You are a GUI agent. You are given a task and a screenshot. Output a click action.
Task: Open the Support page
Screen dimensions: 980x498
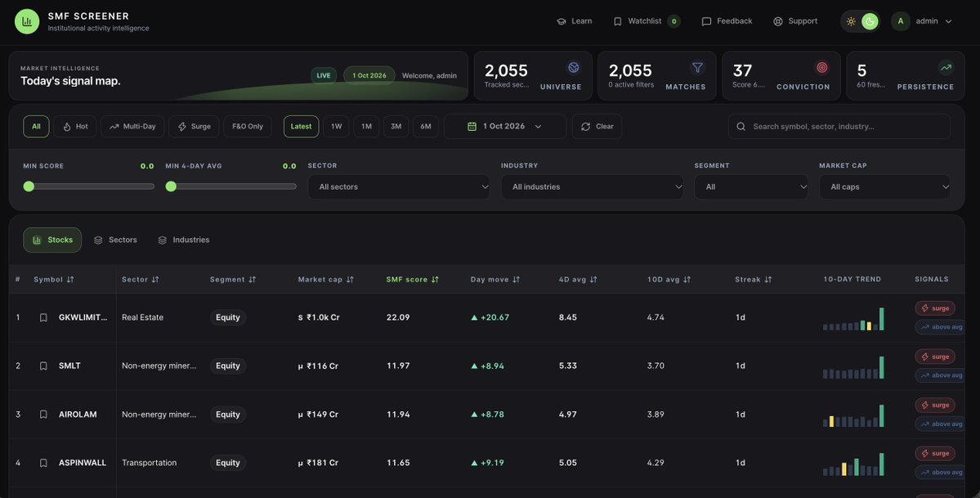(795, 21)
